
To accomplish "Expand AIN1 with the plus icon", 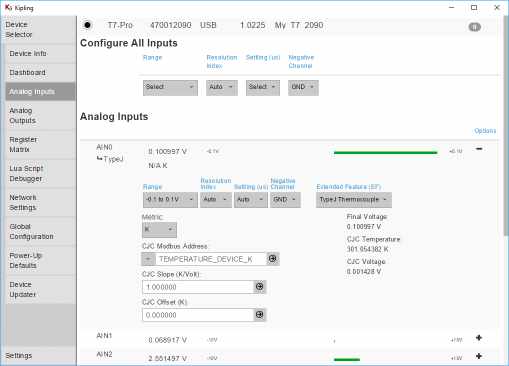I will tap(479, 338).
